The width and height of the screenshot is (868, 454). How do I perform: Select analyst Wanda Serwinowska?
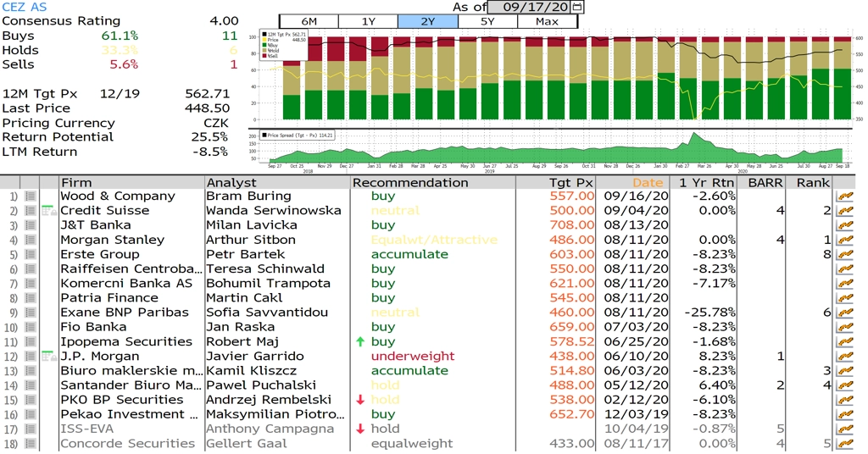274,211
